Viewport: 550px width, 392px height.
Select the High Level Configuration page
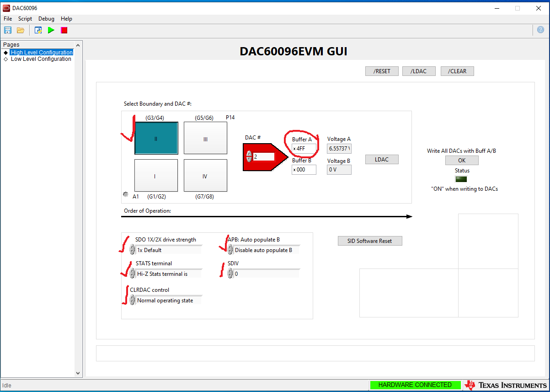point(42,52)
